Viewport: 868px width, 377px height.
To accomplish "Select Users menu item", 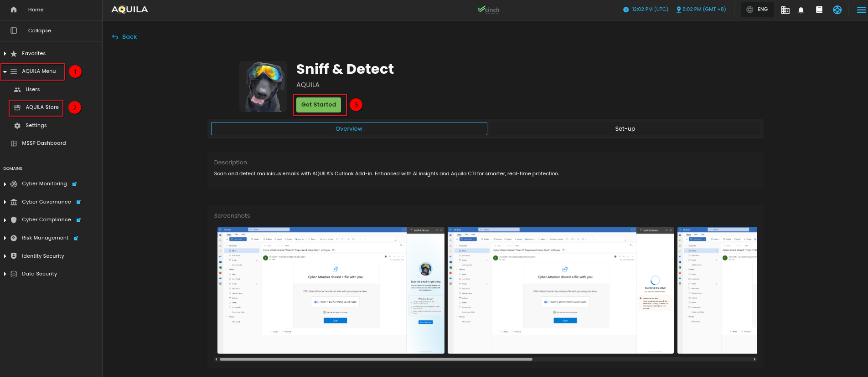I will click(33, 90).
